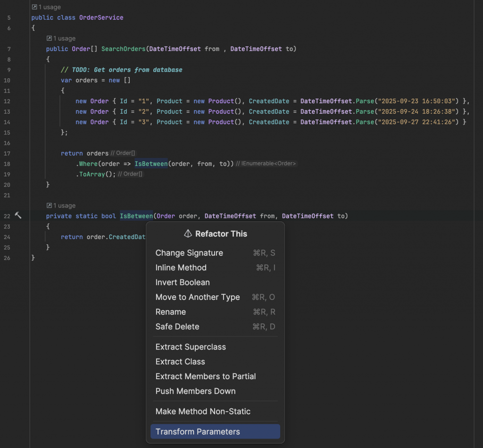Click the SearchOrders method name
Viewport: 483px width, 448px height.
coord(123,49)
